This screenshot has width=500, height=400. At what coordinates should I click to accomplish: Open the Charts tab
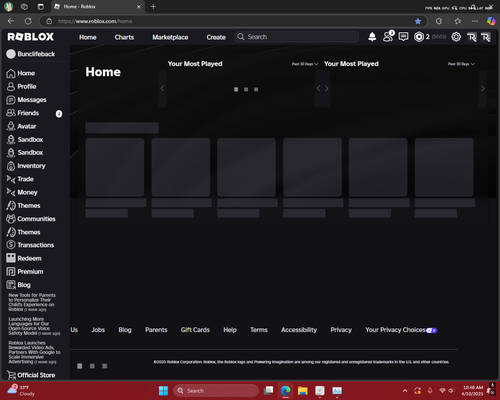click(x=124, y=37)
